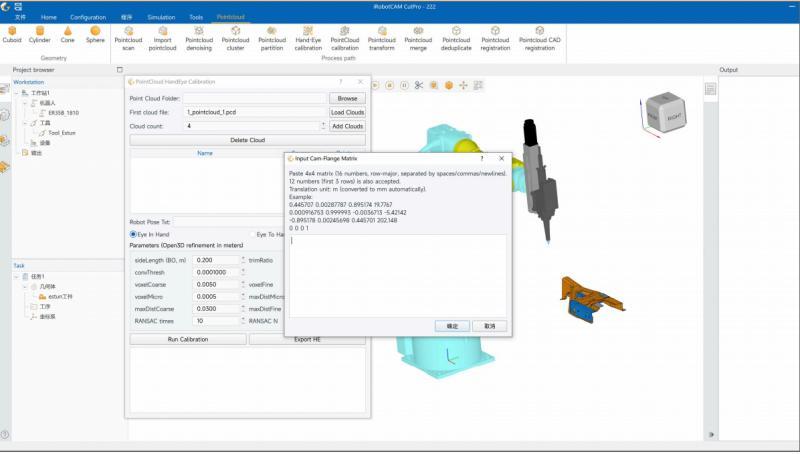Screen dimensions: 800x454
Task: Click the Load Clouds button
Action: 347,112
